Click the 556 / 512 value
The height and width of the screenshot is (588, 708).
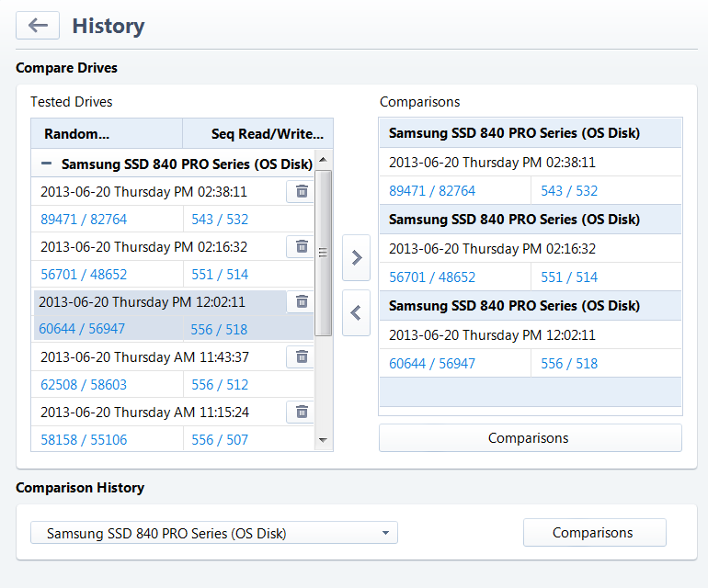[x=220, y=384]
